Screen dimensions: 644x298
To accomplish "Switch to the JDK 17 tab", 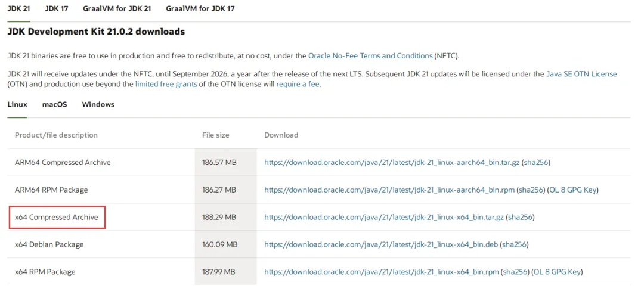I will click(55, 9).
